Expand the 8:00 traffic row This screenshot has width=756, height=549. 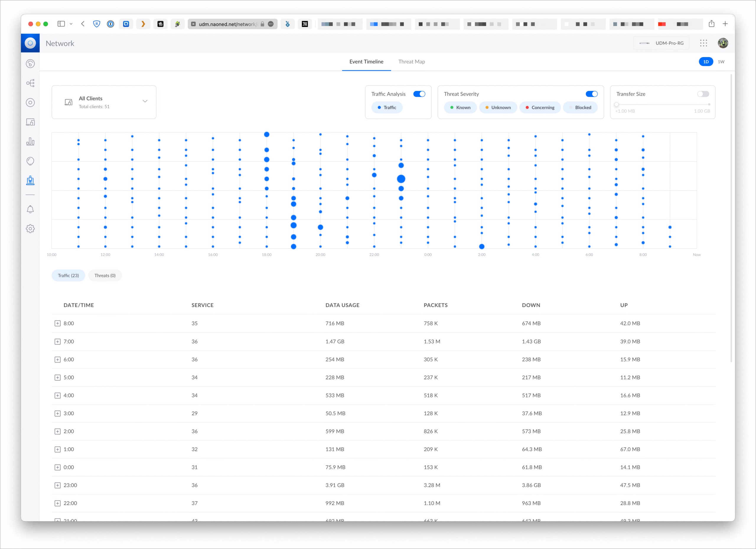coord(58,323)
